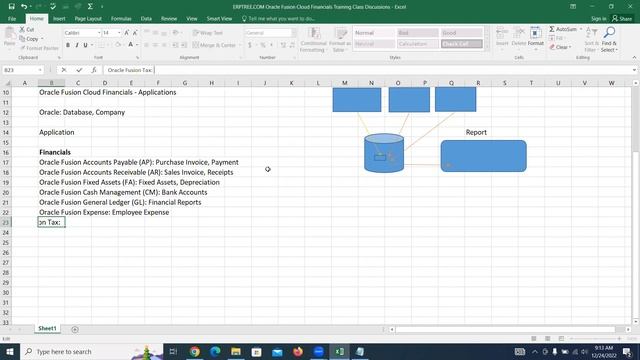Open the font name dropdown showing Calibri

99,33
